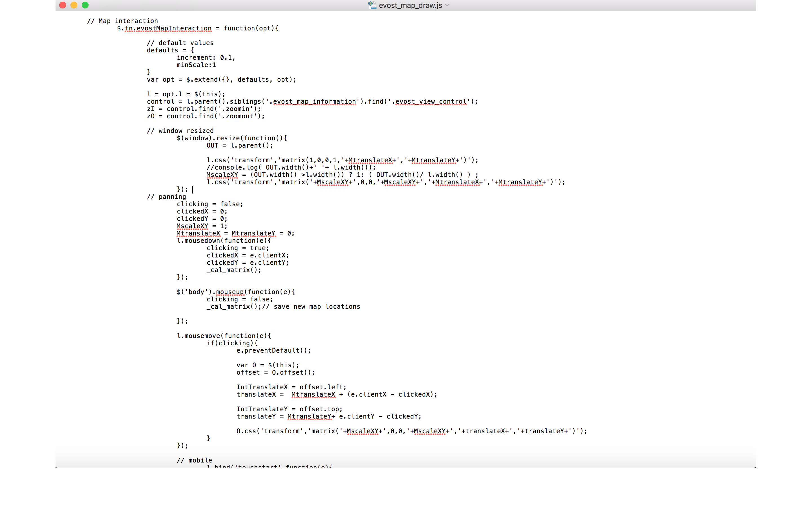Click the 'minScale:1' text
This screenshot has width=812, height=507.
pos(196,65)
